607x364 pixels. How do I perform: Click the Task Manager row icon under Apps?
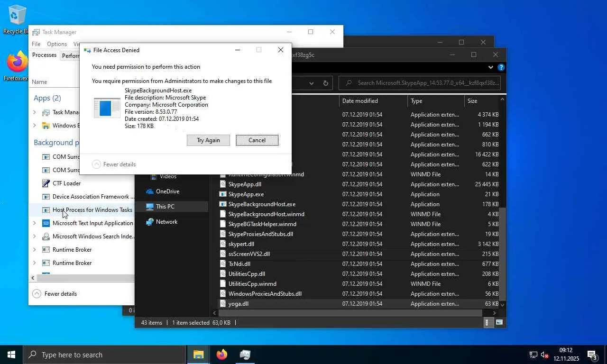46,112
